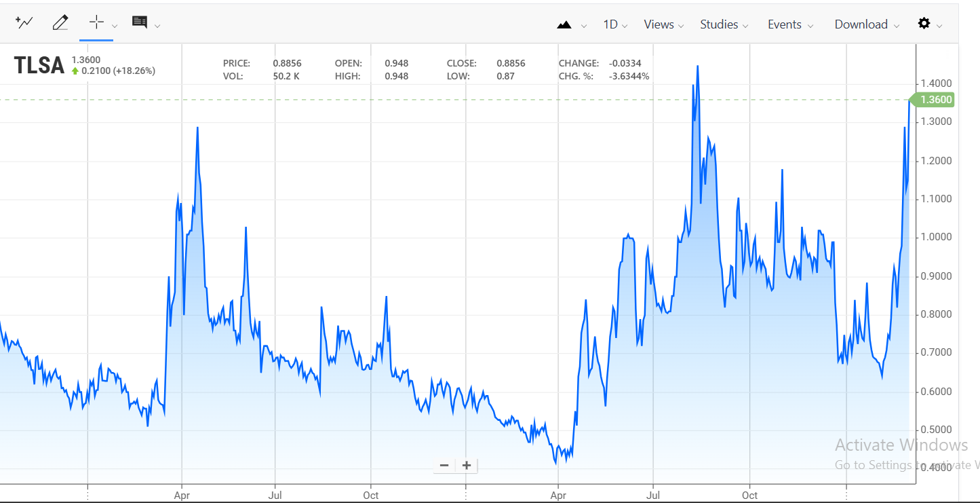Screen dimensions: 980x503
Task: Expand the chart style dropdown arrow
Action: [x=584, y=26]
